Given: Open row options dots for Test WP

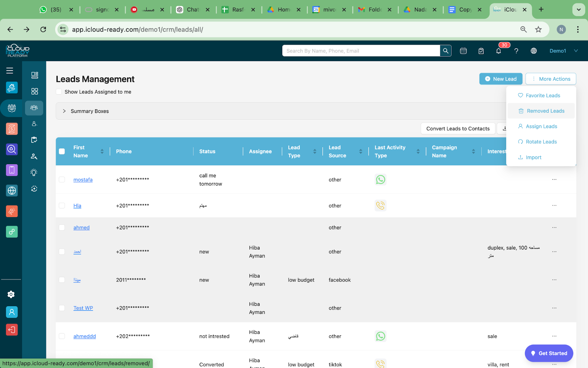Looking at the screenshot, I should click(x=554, y=308).
